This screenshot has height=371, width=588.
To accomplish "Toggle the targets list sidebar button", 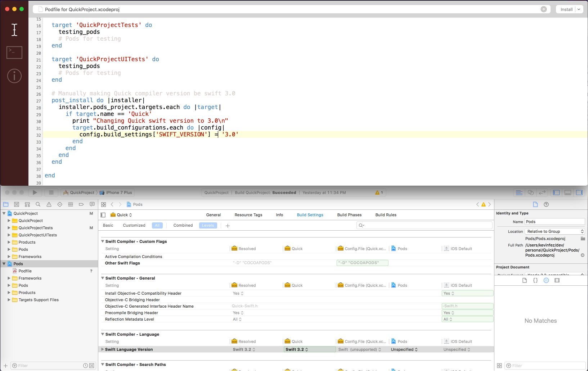I will click(103, 215).
